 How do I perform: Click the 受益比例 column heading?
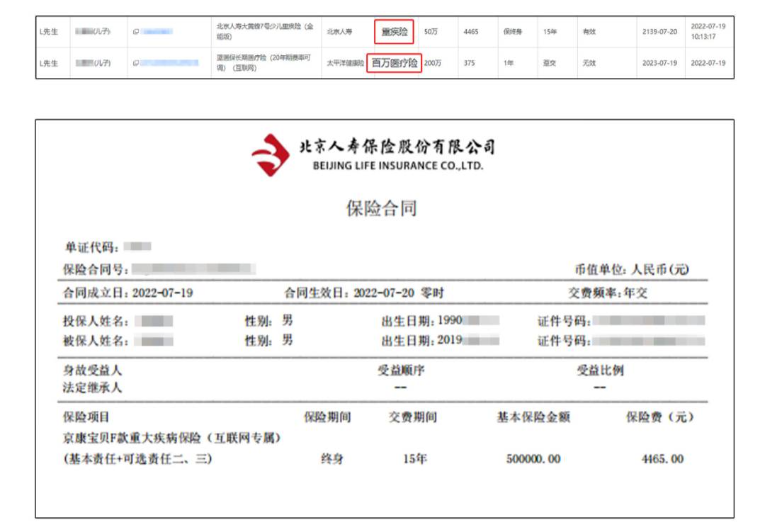coord(600,370)
